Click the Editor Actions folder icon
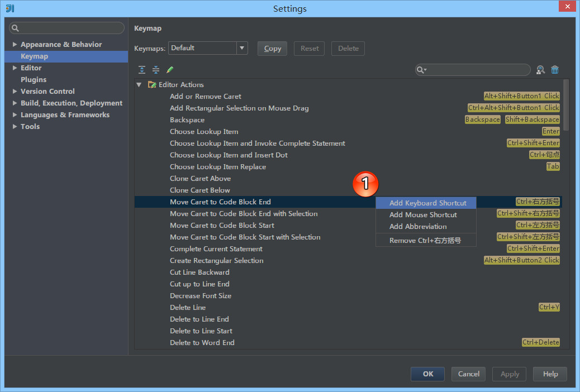580x392 pixels. click(151, 85)
